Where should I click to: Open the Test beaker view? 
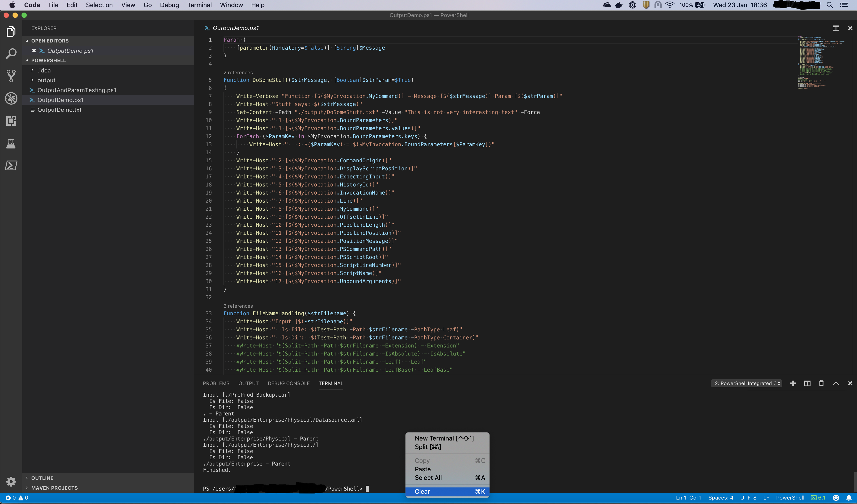coord(11,143)
